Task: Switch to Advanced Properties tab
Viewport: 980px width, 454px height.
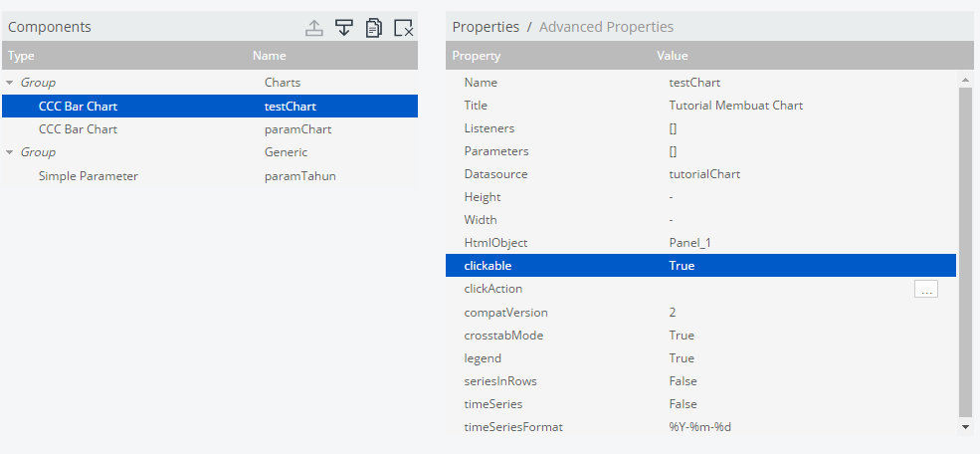Action: (606, 27)
